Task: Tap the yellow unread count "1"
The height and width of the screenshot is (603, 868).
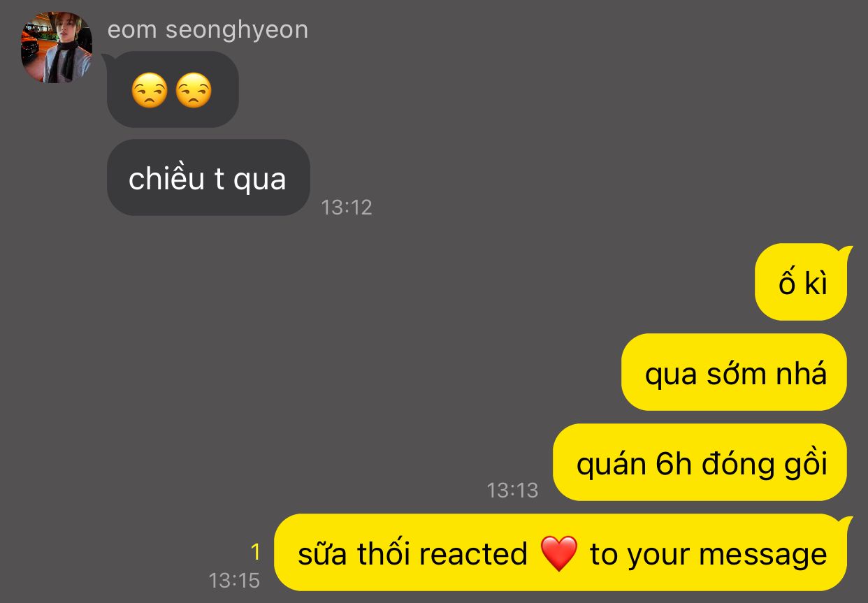Action: point(255,552)
